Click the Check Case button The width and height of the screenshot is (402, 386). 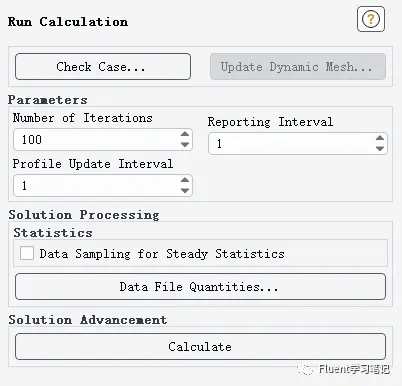pos(103,67)
